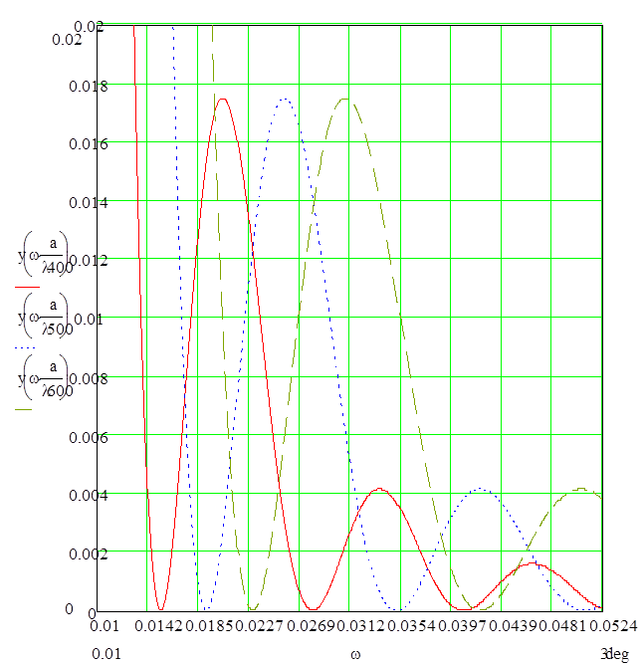Click the blue dotted legend line sample
Screen dimensions: 644x664
[x=25, y=348]
